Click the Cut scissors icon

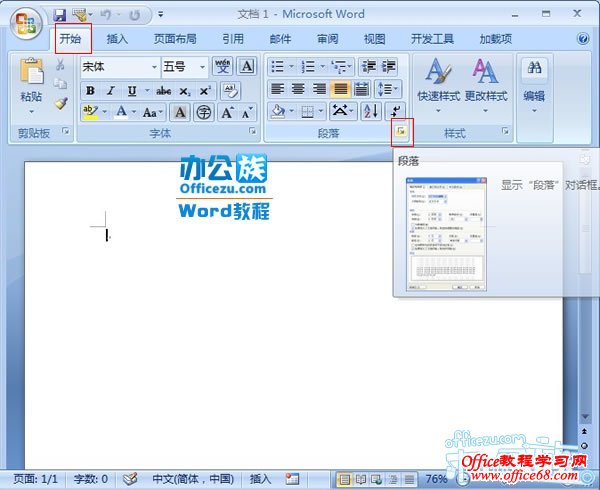point(60,64)
